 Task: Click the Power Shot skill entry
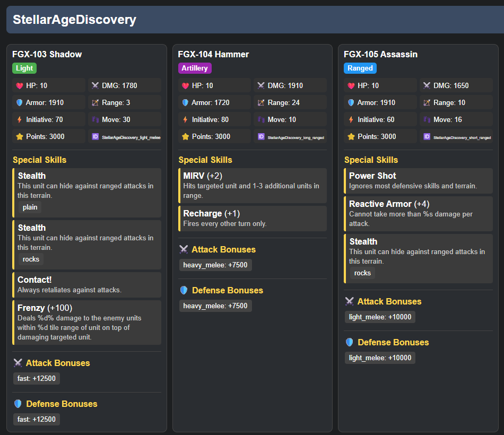[418, 181]
